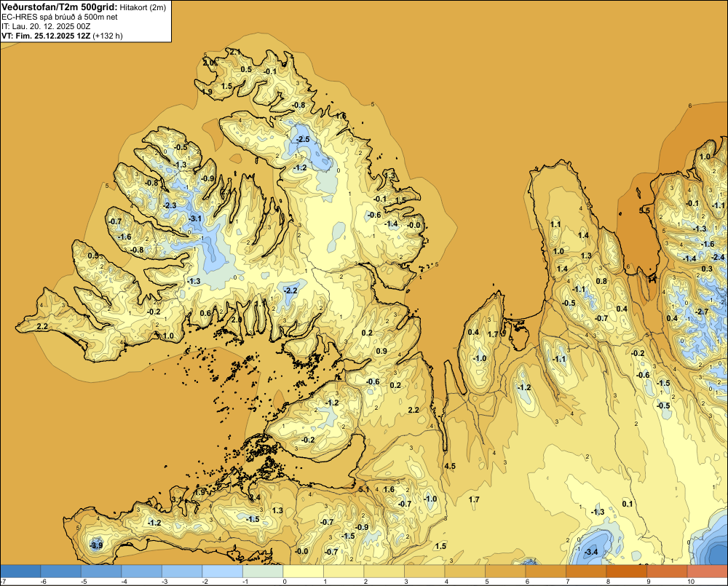Click the line 'EC-HRES spá brúuð á 500m net'
This screenshot has width=728, height=586.
(x=60, y=17)
